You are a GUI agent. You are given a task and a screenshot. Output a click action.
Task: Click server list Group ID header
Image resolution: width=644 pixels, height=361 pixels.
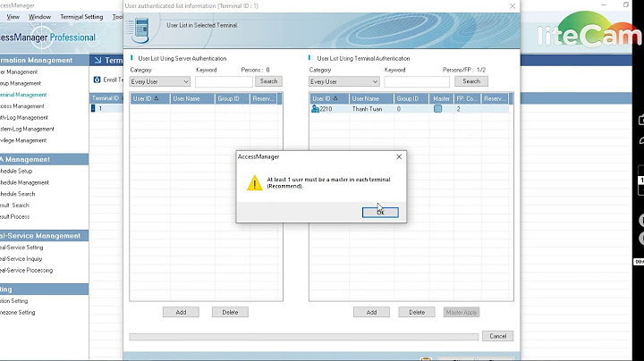click(x=232, y=98)
